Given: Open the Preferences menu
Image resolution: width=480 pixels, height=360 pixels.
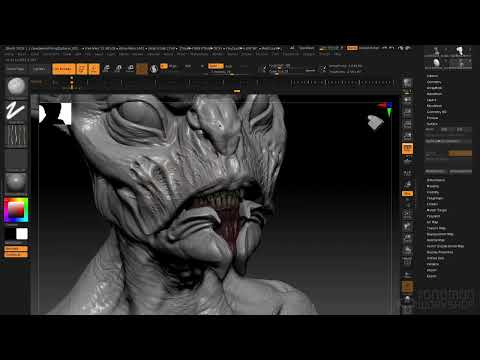Looking at the screenshot, I should tap(199, 54).
